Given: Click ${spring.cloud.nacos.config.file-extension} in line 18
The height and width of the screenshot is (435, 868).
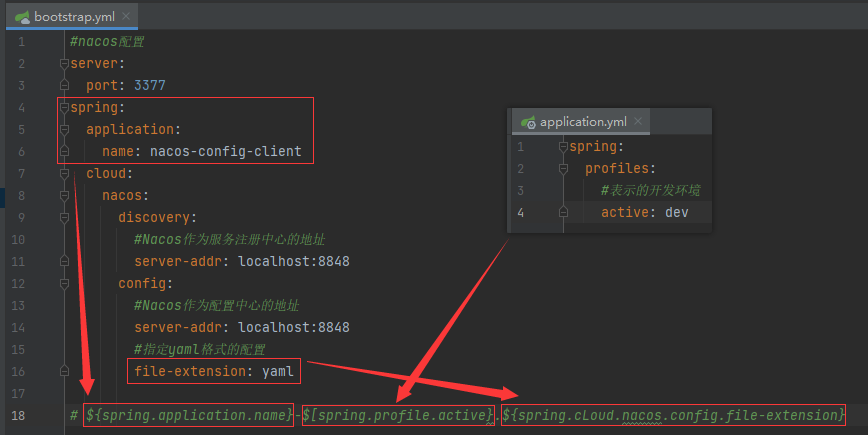Looking at the screenshot, I should (x=673, y=415).
